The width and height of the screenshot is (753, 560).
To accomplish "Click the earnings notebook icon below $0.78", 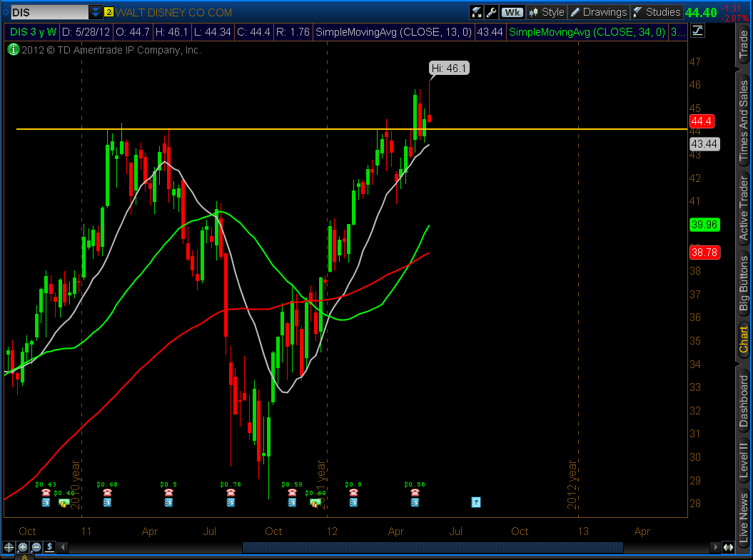I will [x=231, y=502].
